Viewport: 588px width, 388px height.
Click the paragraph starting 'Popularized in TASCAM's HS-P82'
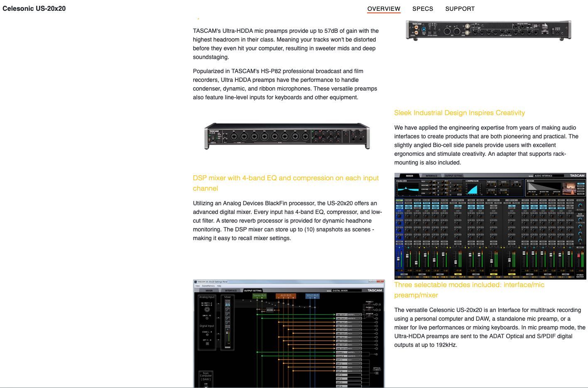click(285, 84)
